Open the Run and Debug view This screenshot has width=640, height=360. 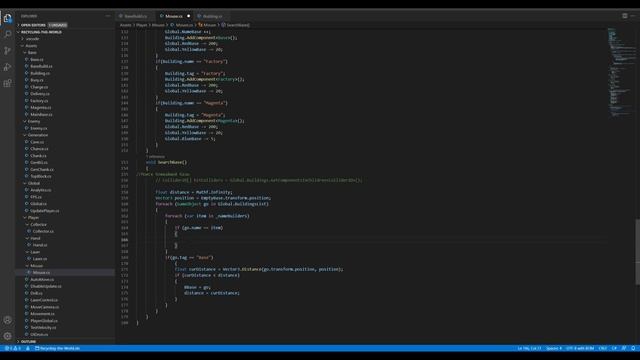8,67
